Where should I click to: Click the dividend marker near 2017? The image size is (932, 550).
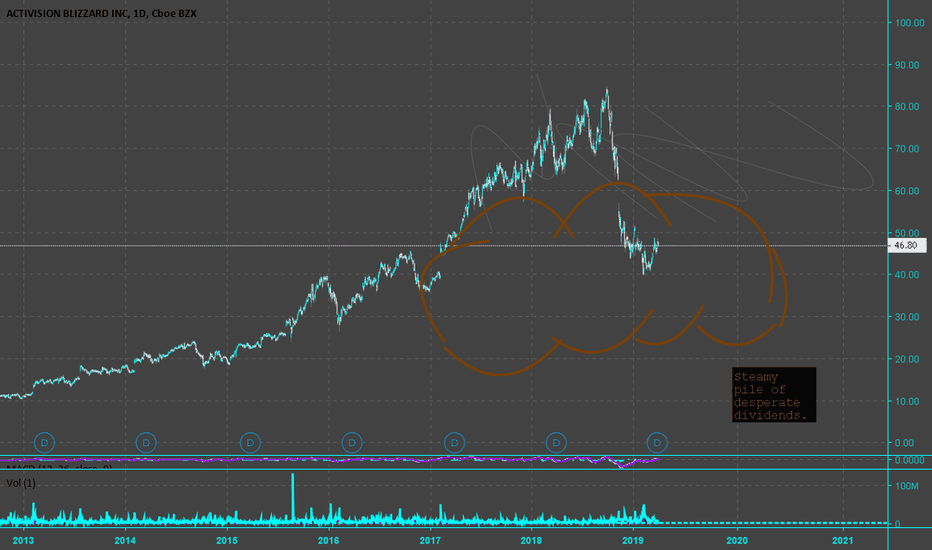455,442
